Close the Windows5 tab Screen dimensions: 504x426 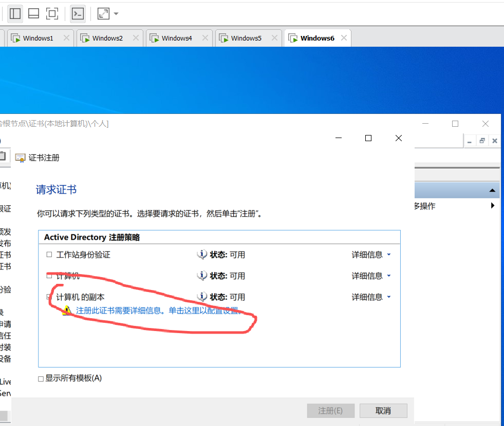pos(274,38)
